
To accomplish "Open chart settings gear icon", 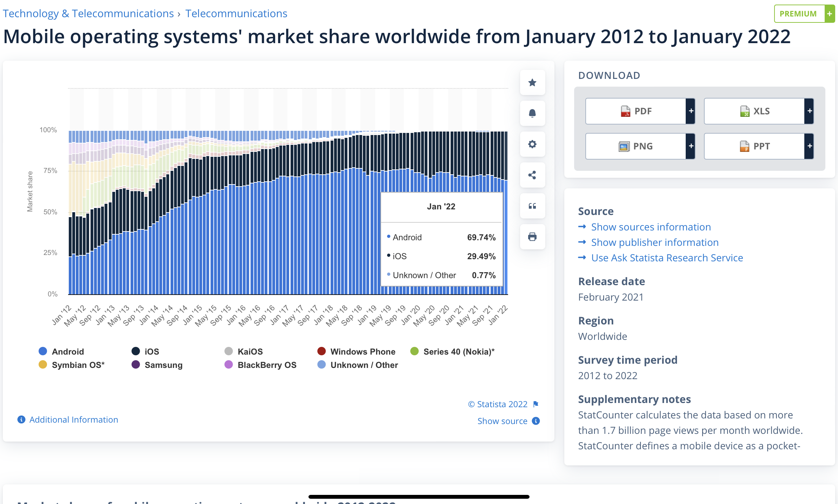I will (532, 144).
